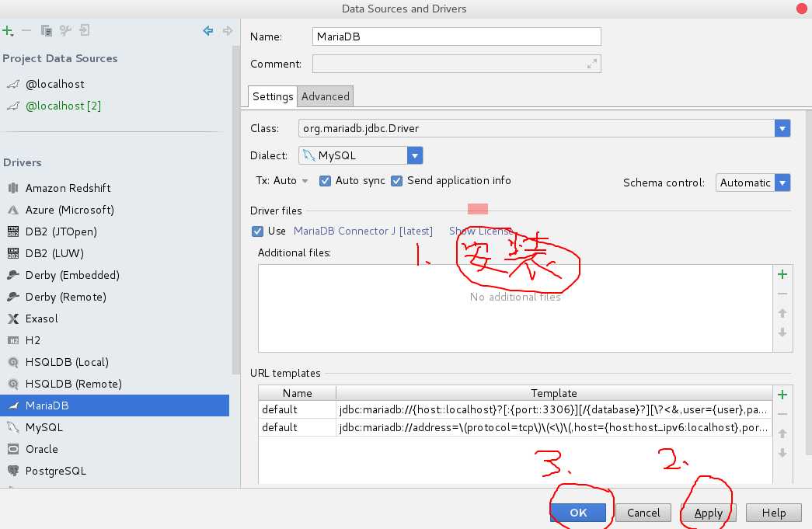Click the duplicate data source icon
This screenshot has width=812, height=529.
coord(46,31)
